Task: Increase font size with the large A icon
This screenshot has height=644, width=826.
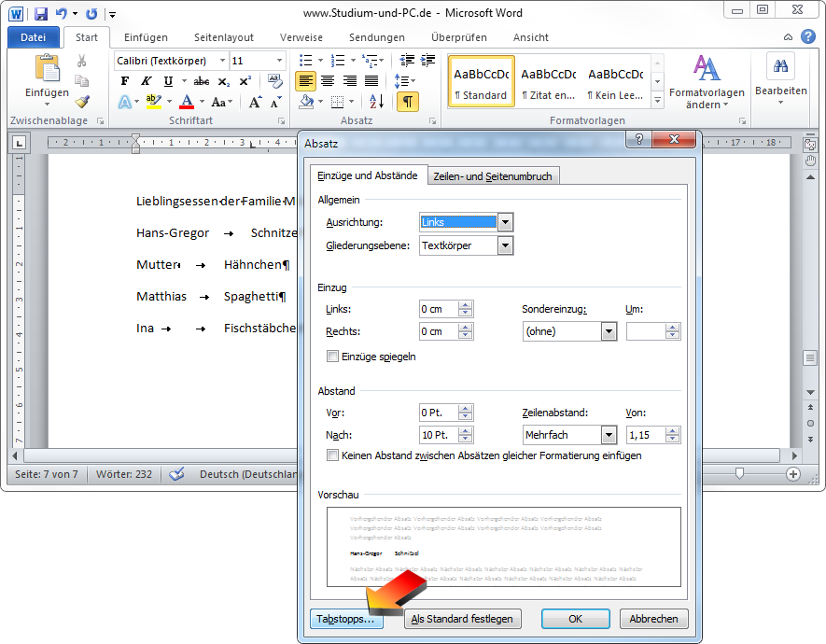Action: coord(255,102)
